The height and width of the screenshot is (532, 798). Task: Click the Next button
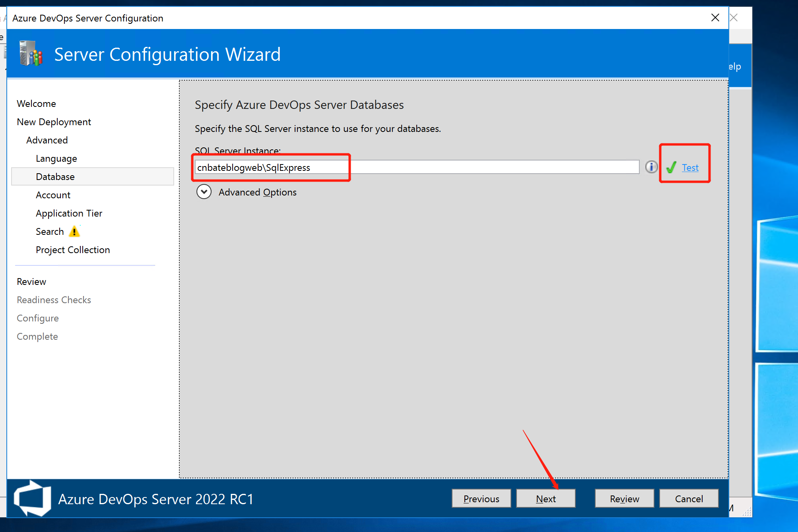[546, 499]
